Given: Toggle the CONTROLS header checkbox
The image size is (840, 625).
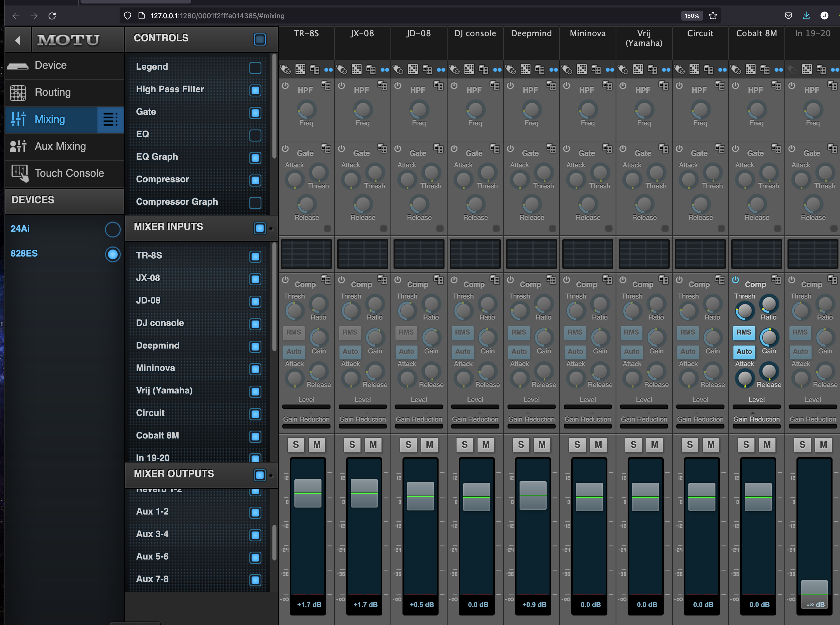Looking at the screenshot, I should click(x=260, y=39).
